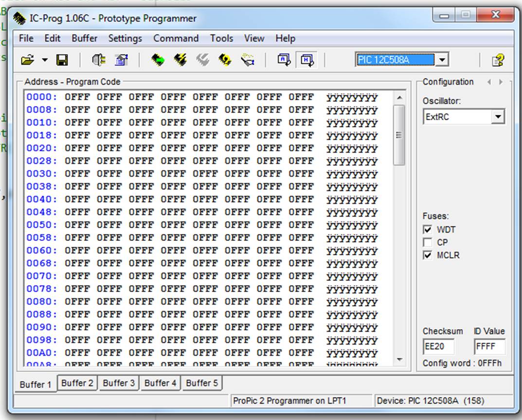The image size is (522, 420).
Task: Open the Settings menu
Action: [x=125, y=38]
